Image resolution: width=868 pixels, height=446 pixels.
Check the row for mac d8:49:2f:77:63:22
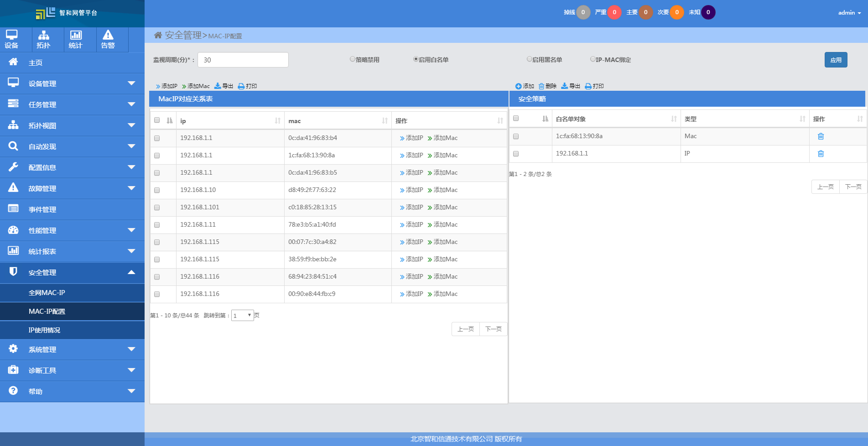[x=157, y=190]
